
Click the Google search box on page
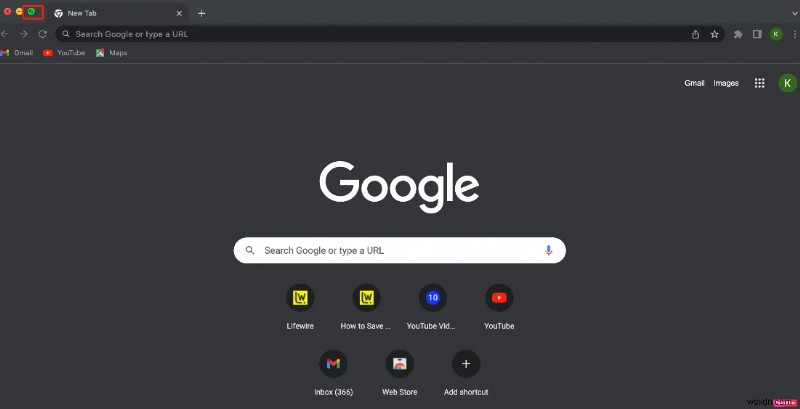399,250
